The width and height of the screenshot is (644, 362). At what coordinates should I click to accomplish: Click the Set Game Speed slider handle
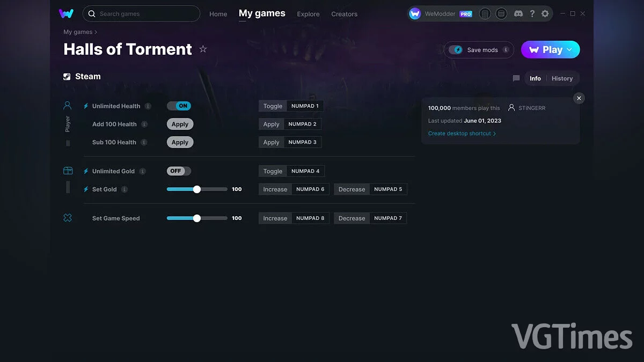pos(197,218)
